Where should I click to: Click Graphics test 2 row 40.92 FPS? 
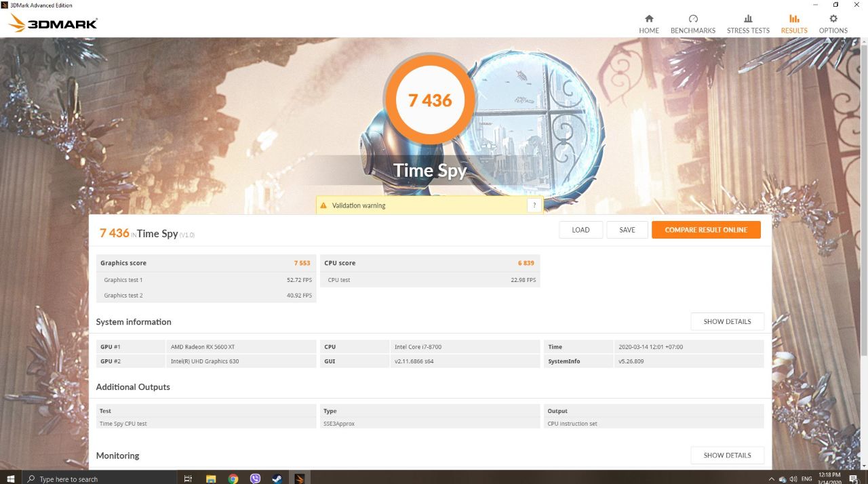point(206,295)
